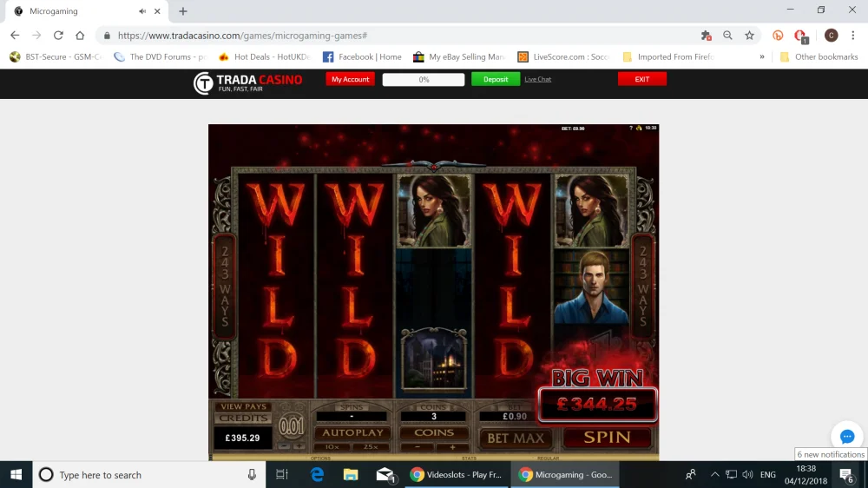Bookmark this page with the star
This screenshot has height=488, width=868.
[750, 36]
